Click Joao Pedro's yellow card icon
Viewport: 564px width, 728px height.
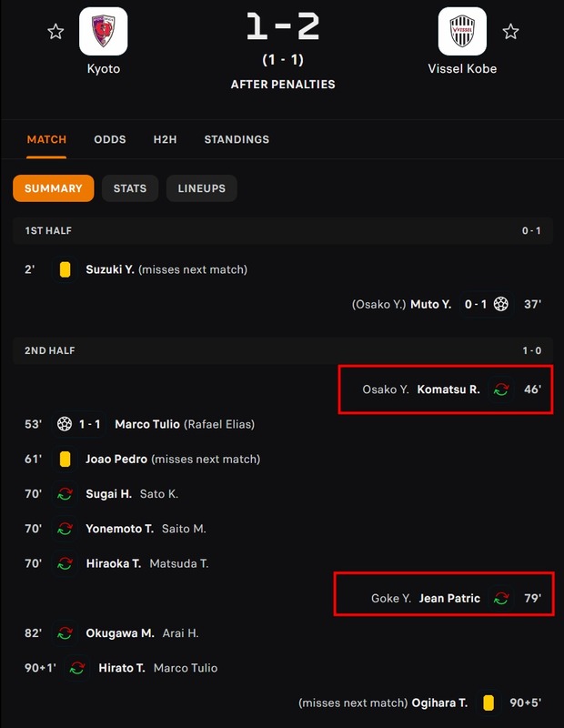pos(65,460)
